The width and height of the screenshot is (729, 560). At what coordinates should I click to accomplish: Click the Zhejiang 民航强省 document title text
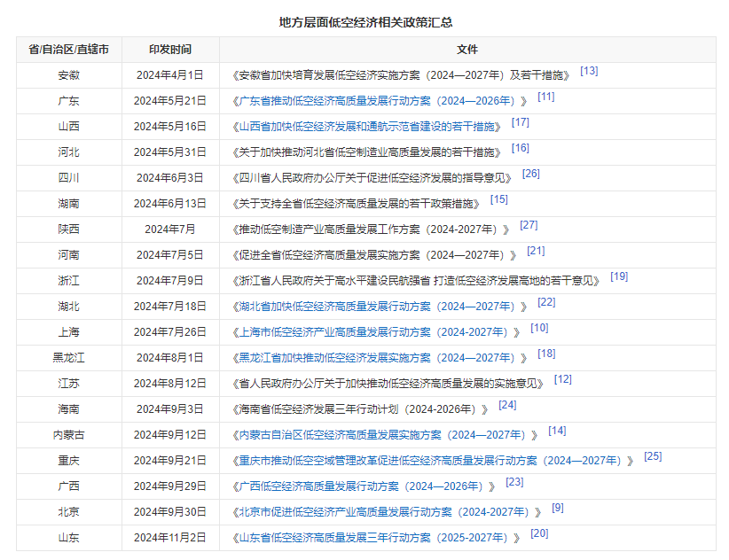pyautogui.click(x=416, y=281)
